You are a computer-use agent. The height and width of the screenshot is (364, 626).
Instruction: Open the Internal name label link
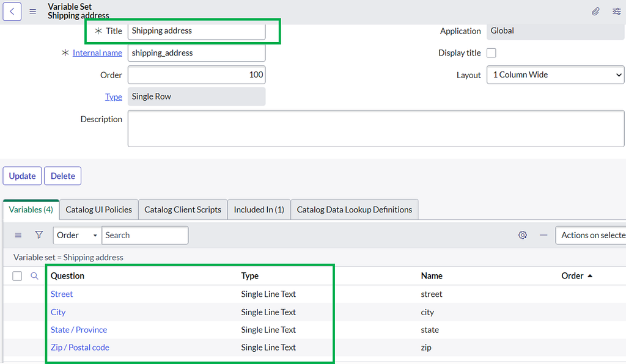97,53
